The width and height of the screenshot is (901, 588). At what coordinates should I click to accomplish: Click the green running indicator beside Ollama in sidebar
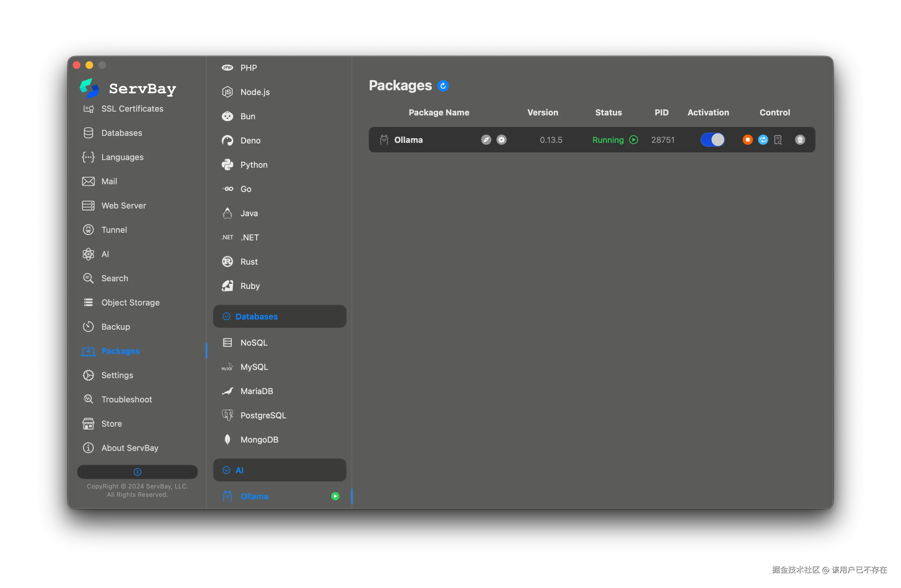tap(335, 496)
